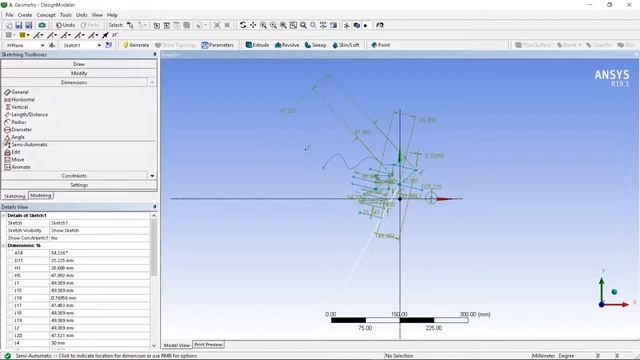The width and height of the screenshot is (640, 360).
Task: Toggle the Display Model icon
Action: [x=357, y=25]
